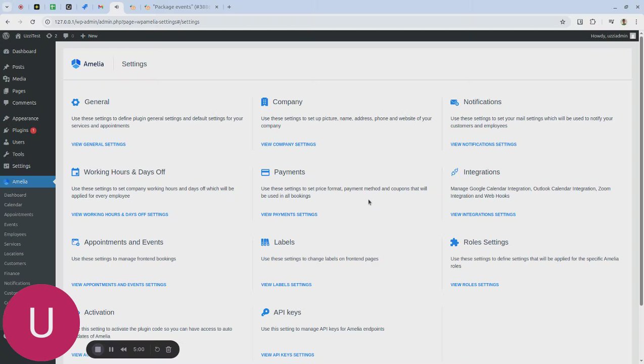Image resolution: width=644 pixels, height=364 pixels.
Task: Click View Company Settings link
Action: point(288,145)
